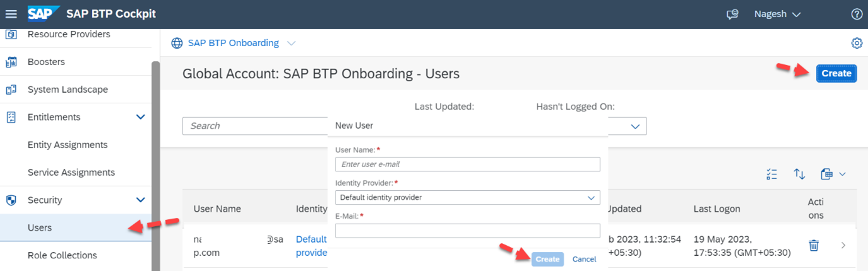Click the Boosters icon
This screenshot has width=868, height=271.
point(11,62)
